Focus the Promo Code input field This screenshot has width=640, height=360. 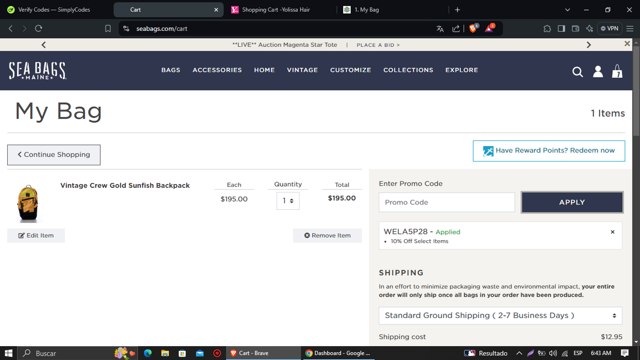[x=447, y=202]
